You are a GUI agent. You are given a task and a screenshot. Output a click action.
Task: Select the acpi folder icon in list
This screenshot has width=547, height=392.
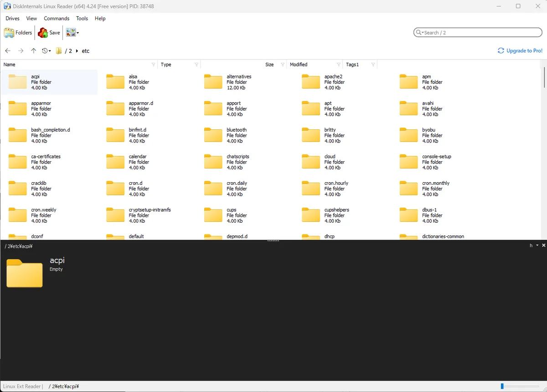click(x=18, y=82)
